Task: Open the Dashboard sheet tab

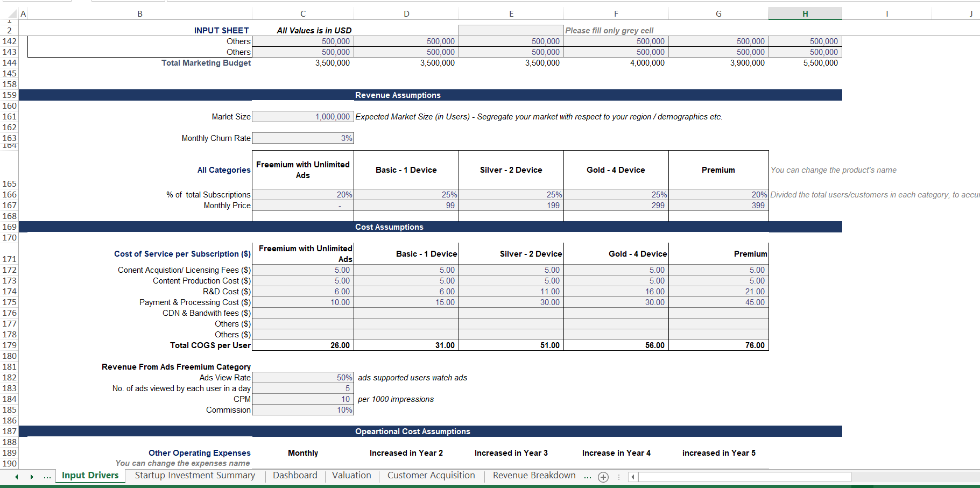Action: click(x=295, y=476)
